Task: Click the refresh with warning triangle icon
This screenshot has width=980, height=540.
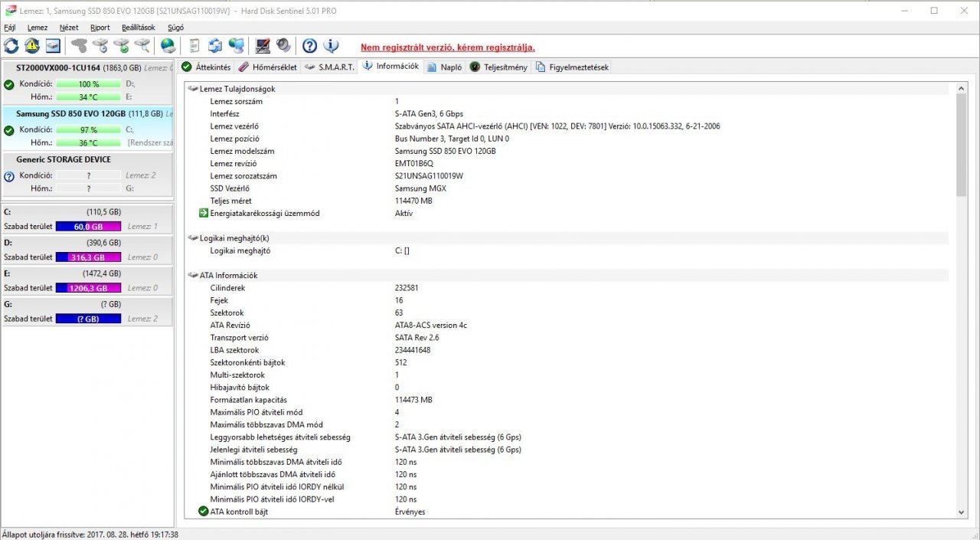Action: coord(32,46)
